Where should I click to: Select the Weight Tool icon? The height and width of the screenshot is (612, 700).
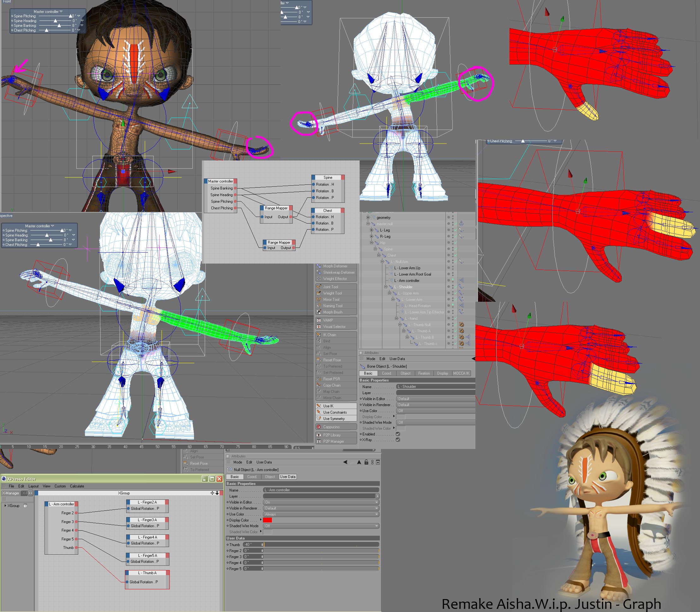(319, 293)
